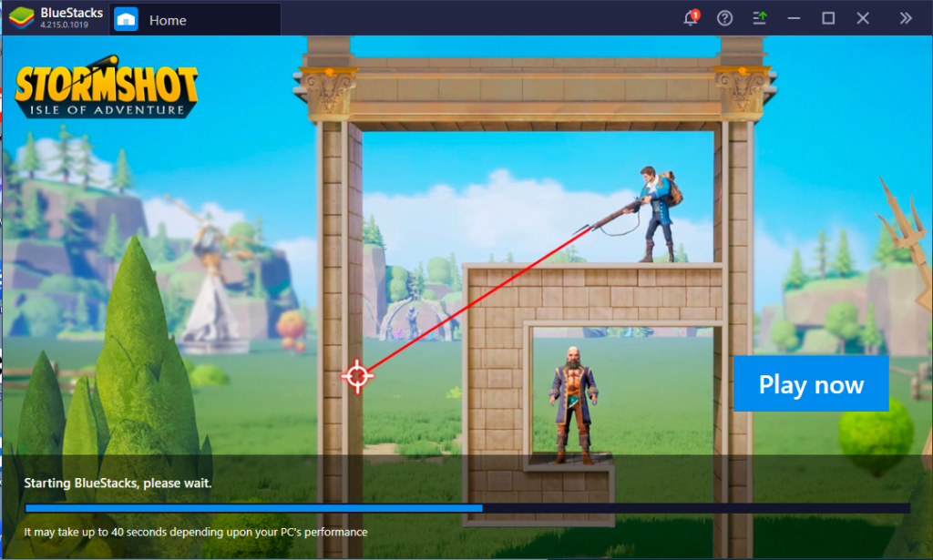Open the BlueStacks update menu icon

point(759,18)
